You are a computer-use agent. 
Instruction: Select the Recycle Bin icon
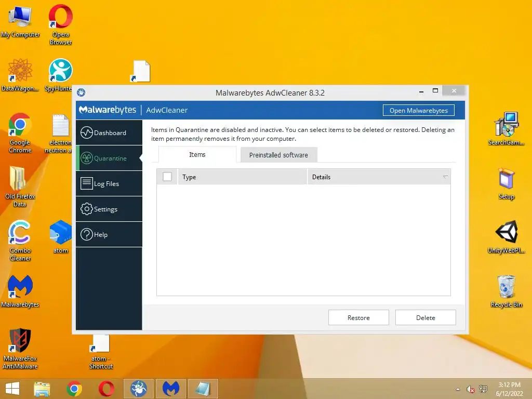coord(506,291)
